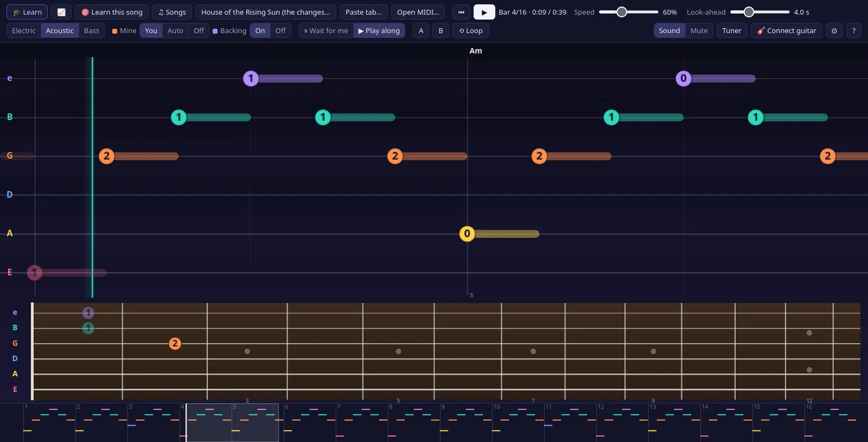Open the Songs list
868x442 pixels.
pos(172,12)
